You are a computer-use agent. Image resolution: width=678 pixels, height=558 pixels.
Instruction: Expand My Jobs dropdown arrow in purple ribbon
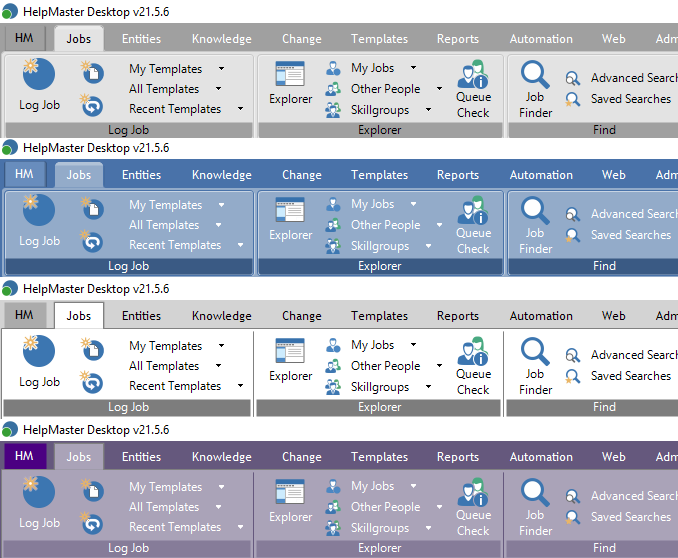(413, 486)
